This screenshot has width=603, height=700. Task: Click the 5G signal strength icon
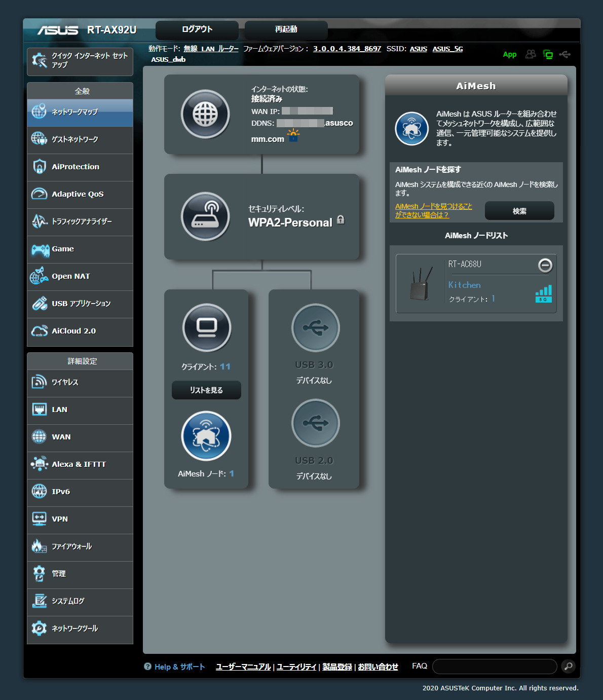pyautogui.click(x=544, y=293)
